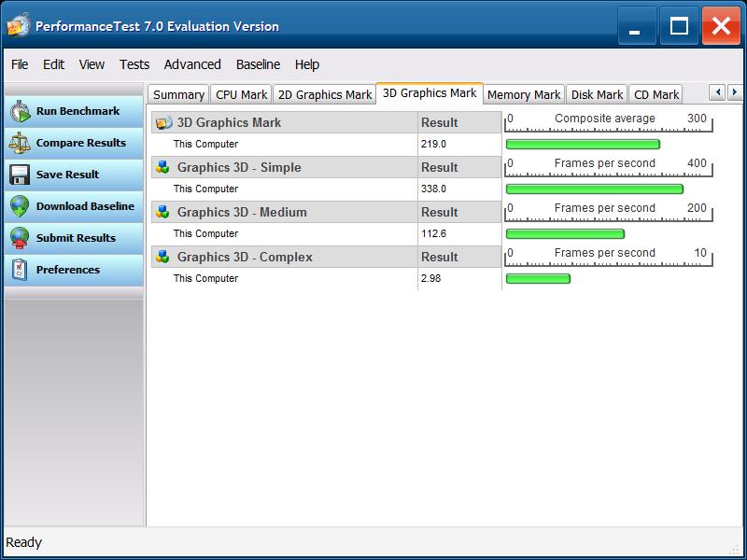Click the Graphics 3D - Complex cubes icon
The height and width of the screenshot is (560, 747).
pyautogui.click(x=162, y=257)
